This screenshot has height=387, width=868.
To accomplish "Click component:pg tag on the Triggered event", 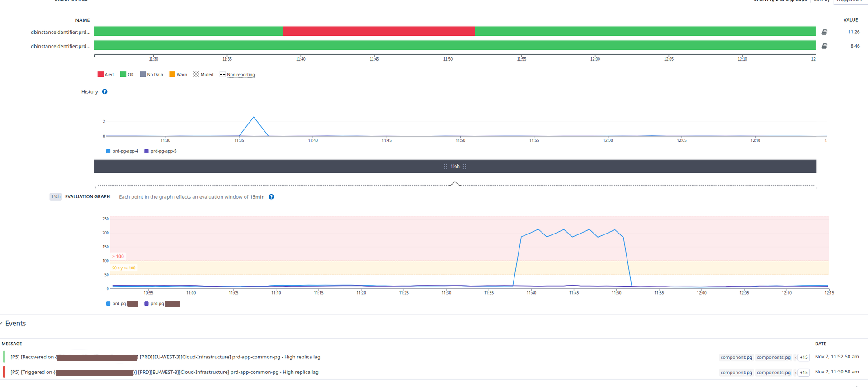I will [736, 373].
